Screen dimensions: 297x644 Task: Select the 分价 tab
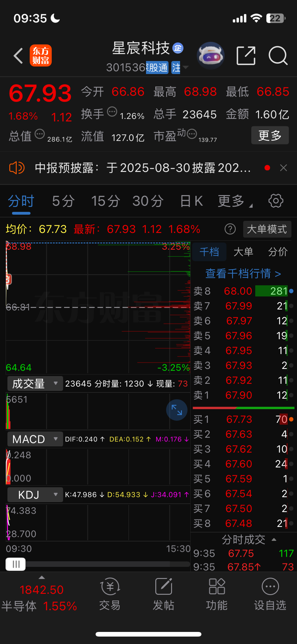click(278, 252)
